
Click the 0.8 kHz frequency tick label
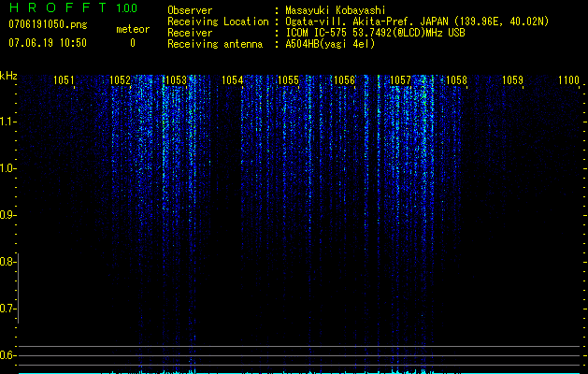7,262
